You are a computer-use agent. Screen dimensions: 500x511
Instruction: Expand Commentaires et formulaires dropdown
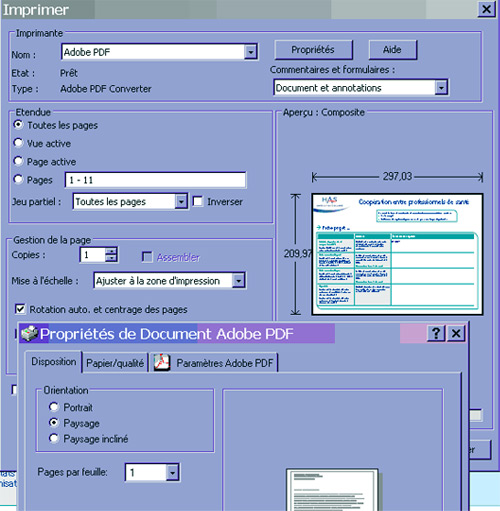[x=441, y=88]
